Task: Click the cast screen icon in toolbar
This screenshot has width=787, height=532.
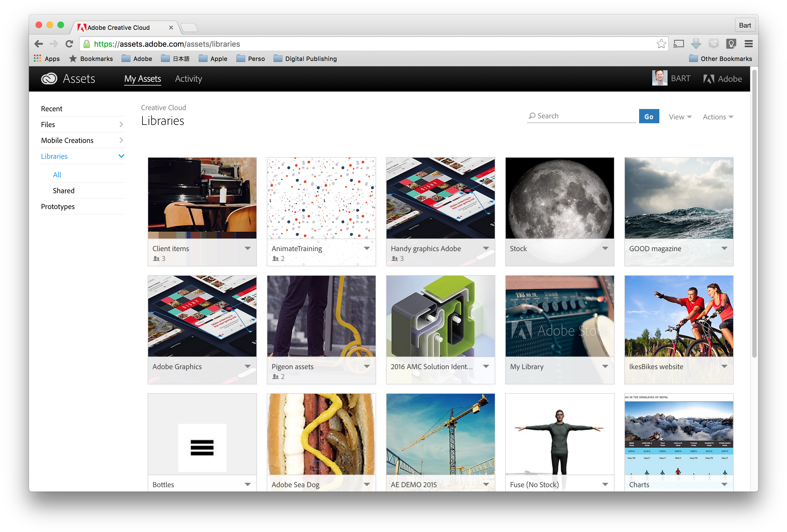Action: [679, 44]
